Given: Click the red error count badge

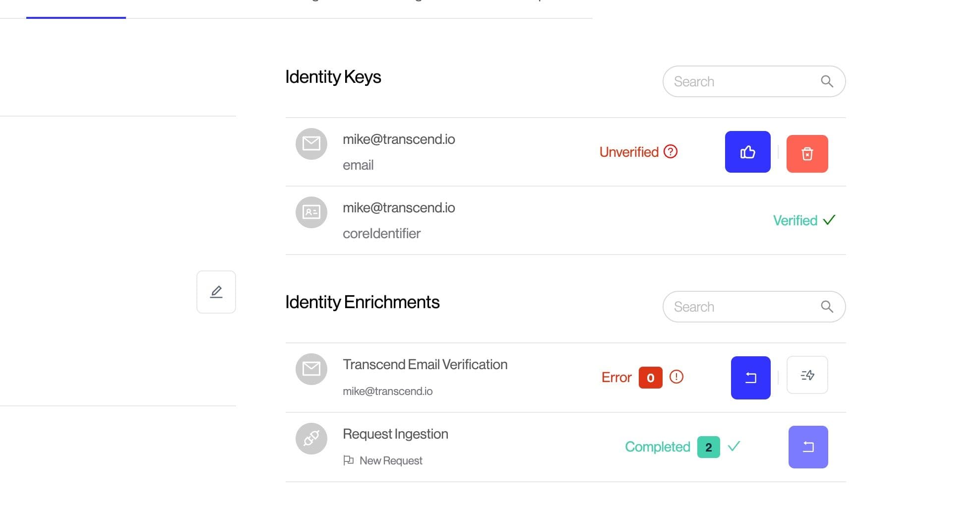Looking at the screenshot, I should 650,378.
